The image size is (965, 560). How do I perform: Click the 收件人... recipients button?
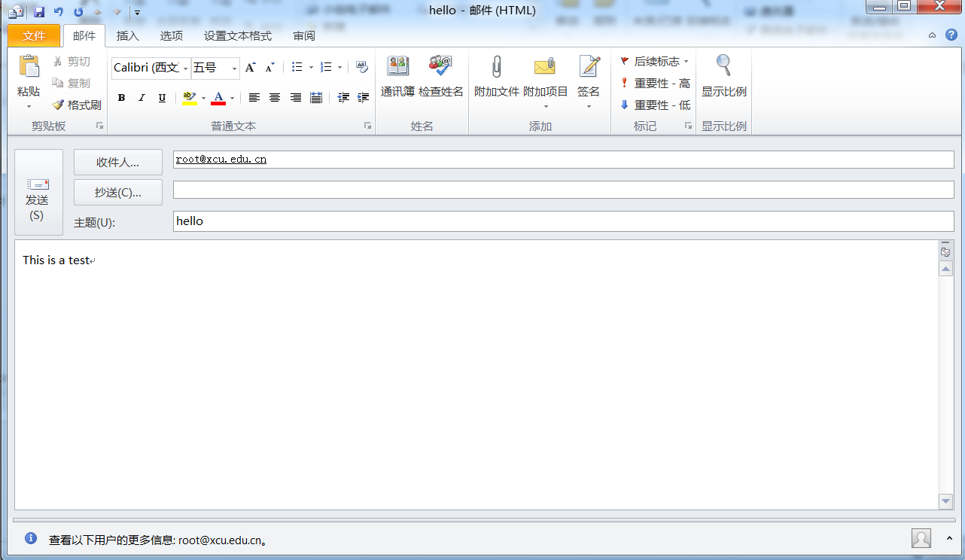pyautogui.click(x=118, y=163)
